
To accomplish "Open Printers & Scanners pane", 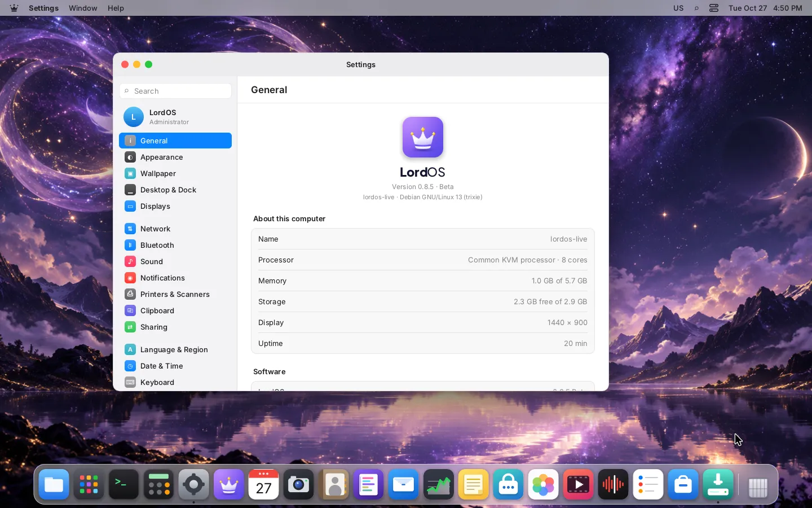I will coord(175,294).
